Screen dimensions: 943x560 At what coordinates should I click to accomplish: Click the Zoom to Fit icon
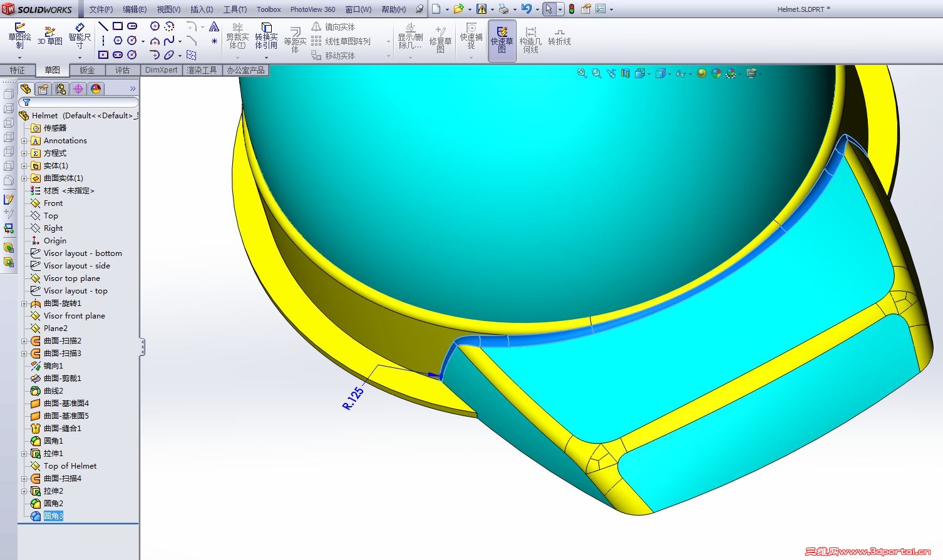point(582,73)
